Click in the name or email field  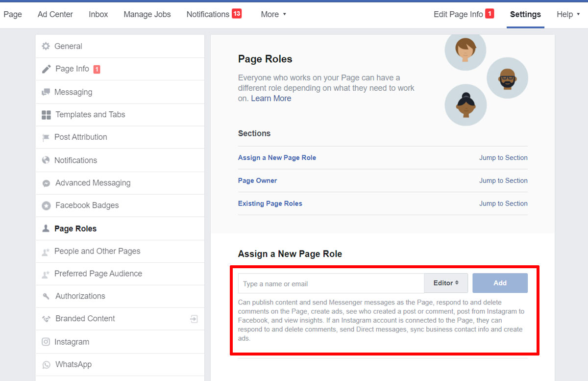coord(331,283)
